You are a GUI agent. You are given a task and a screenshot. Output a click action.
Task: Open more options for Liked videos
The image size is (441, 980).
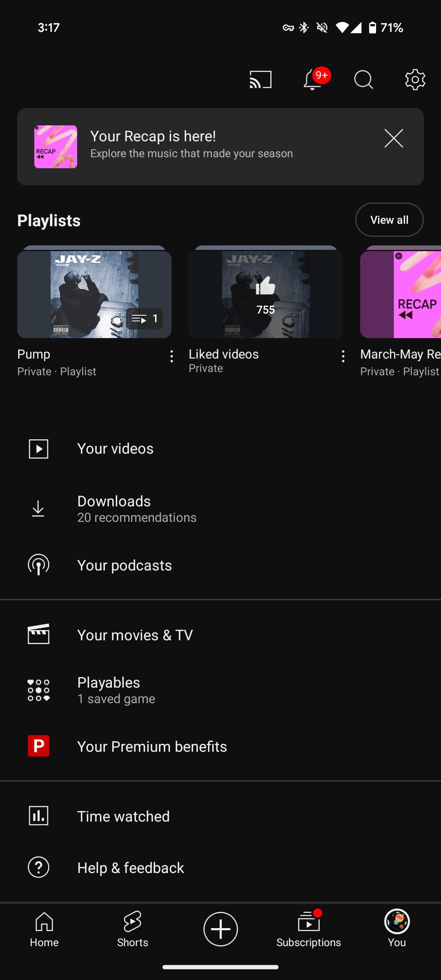(343, 356)
